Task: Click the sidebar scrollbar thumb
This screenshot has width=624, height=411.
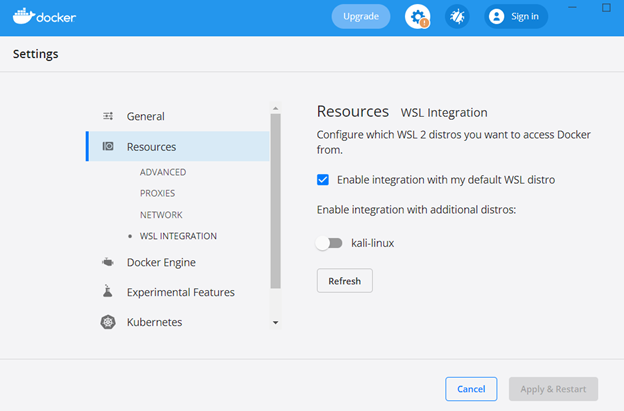Action: point(275,201)
